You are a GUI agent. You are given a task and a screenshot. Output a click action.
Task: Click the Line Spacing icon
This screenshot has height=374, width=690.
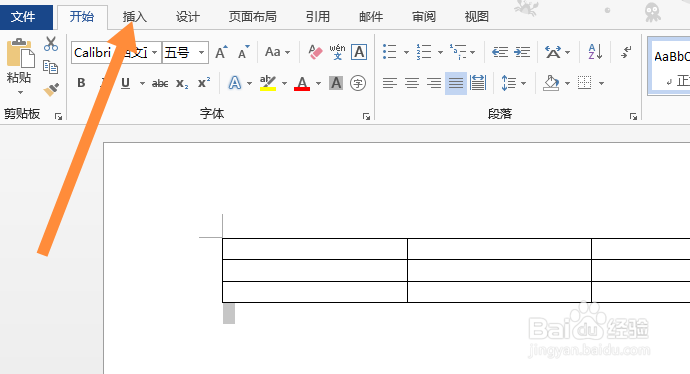click(509, 83)
